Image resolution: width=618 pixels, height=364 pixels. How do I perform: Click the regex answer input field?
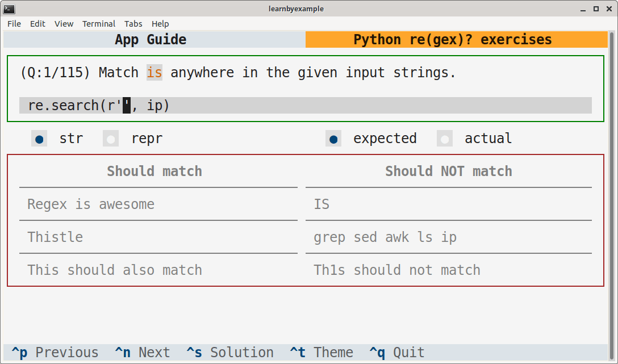(x=126, y=106)
